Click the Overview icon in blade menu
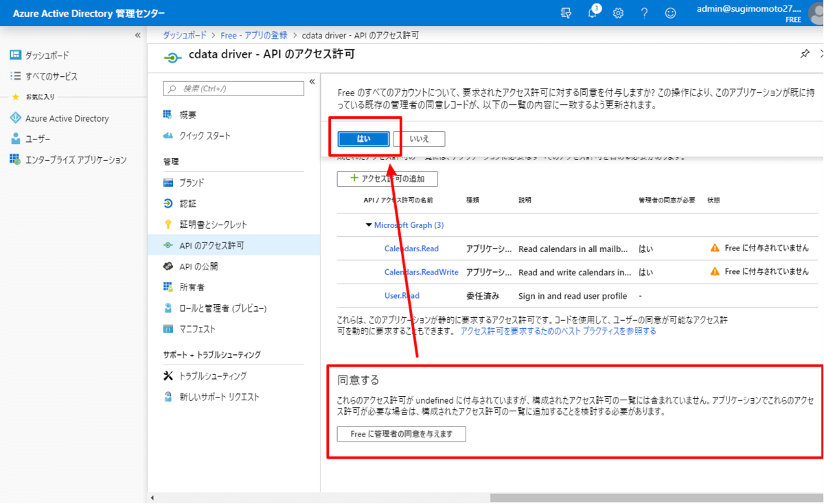Viewport: 824px width, 504px height. [168, 115]
